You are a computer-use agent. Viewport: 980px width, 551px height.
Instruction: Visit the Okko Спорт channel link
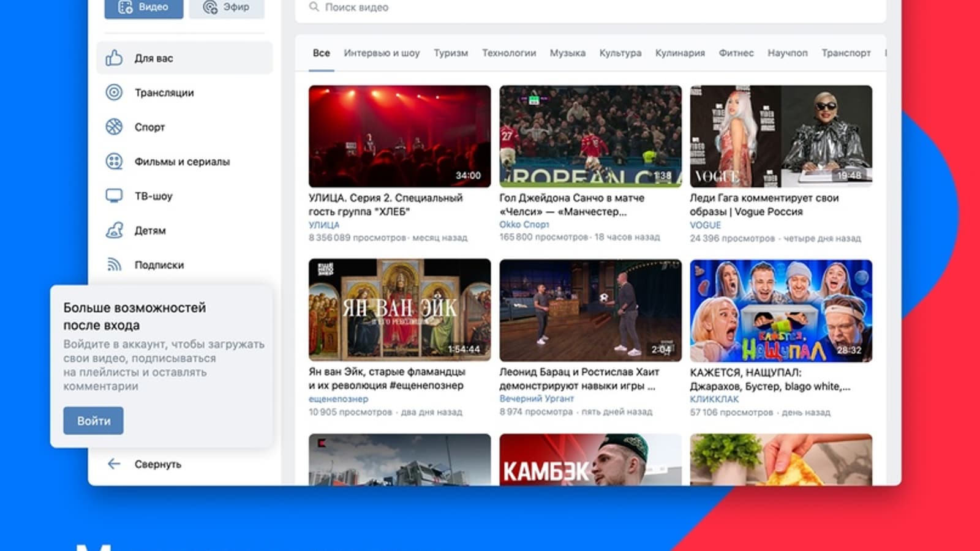click(x=524, y=225)
